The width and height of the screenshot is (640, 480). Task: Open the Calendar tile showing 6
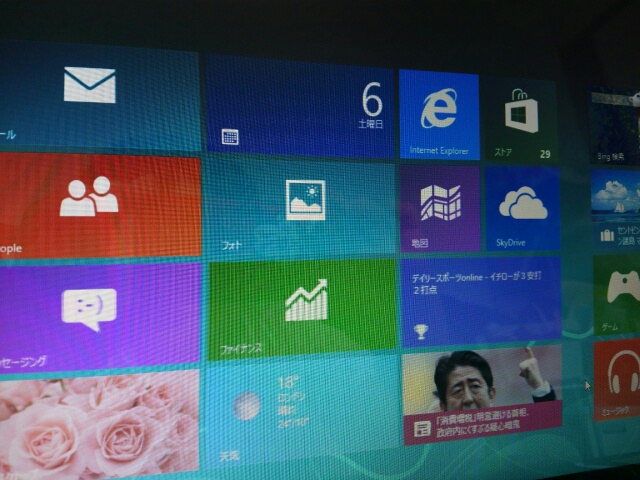point(300,107)
